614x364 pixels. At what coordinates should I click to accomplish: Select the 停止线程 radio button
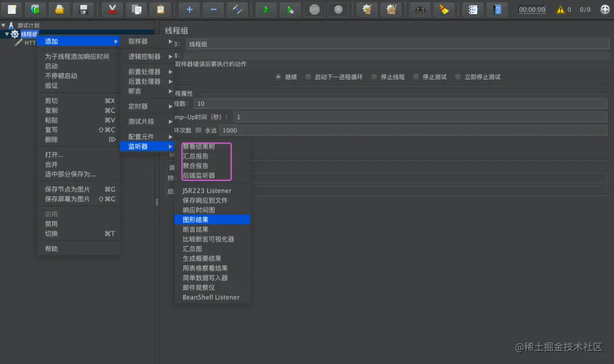click(x=374, y=77)
